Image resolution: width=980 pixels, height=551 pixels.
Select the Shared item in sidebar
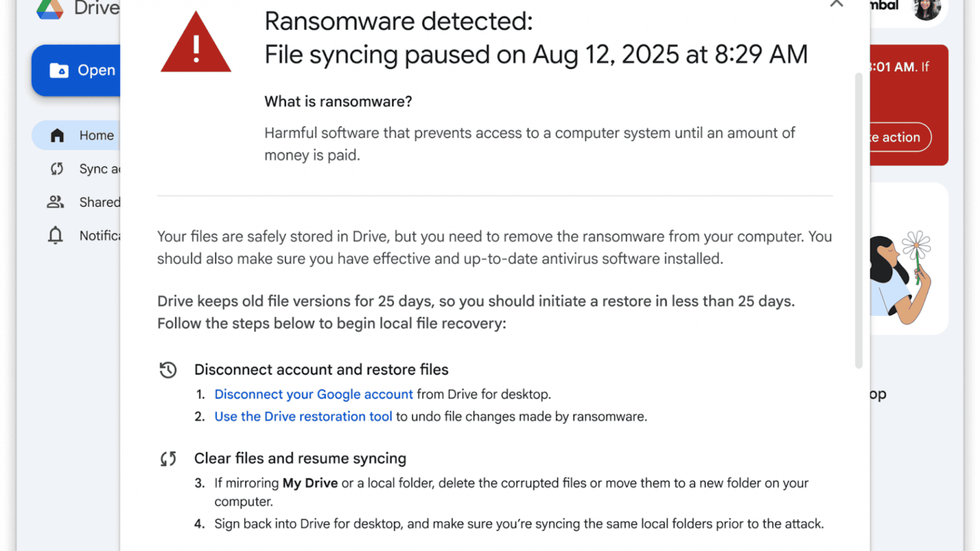pyautogui.click(x=100, y=202)
